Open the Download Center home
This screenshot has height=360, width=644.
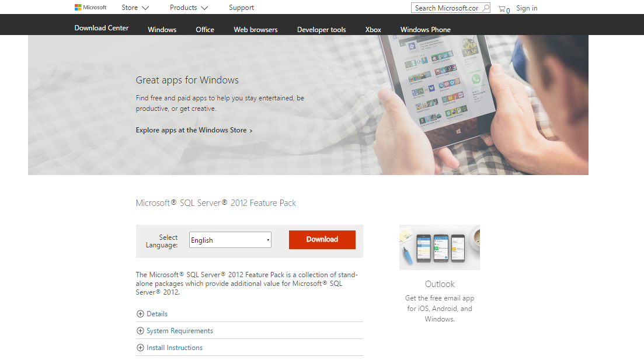pos(102,28)
